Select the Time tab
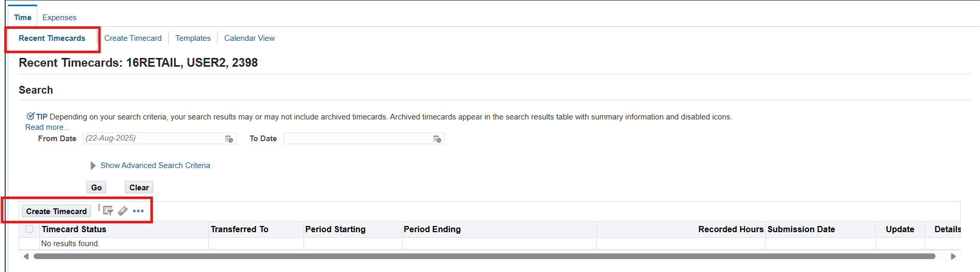The height and width of the screenshot is (272, 980). point(23,18)
